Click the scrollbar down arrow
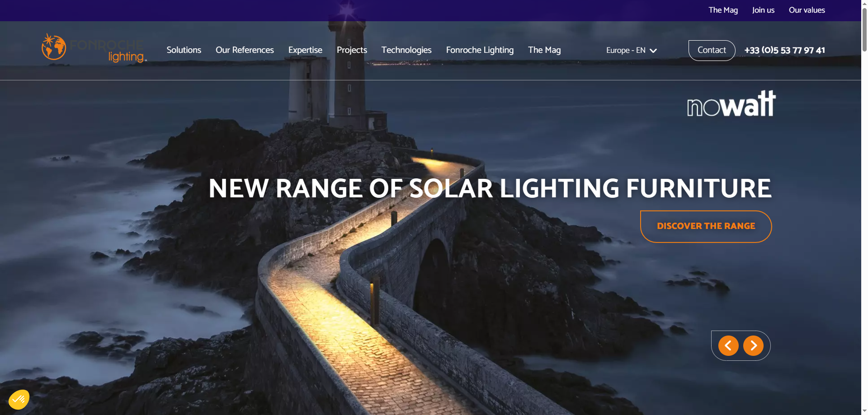Image resolution: width=868 pixels, height=415 pixels. pos(863,411)
